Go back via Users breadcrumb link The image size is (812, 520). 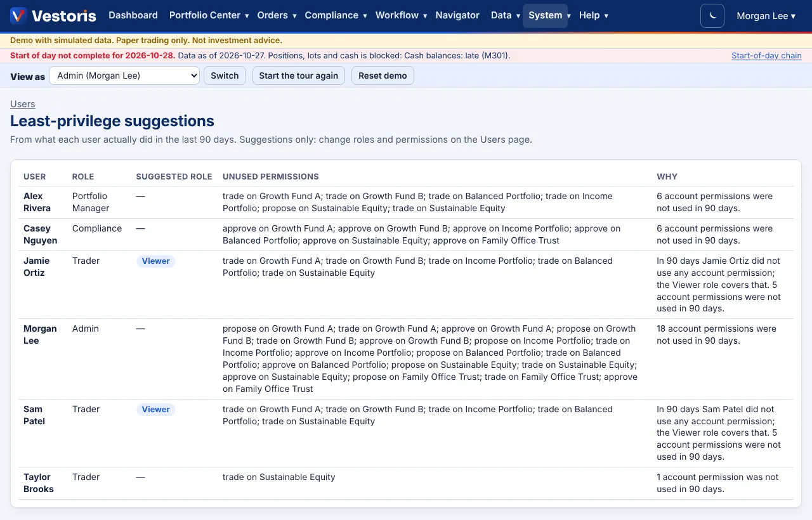click(x=23, y=104)
